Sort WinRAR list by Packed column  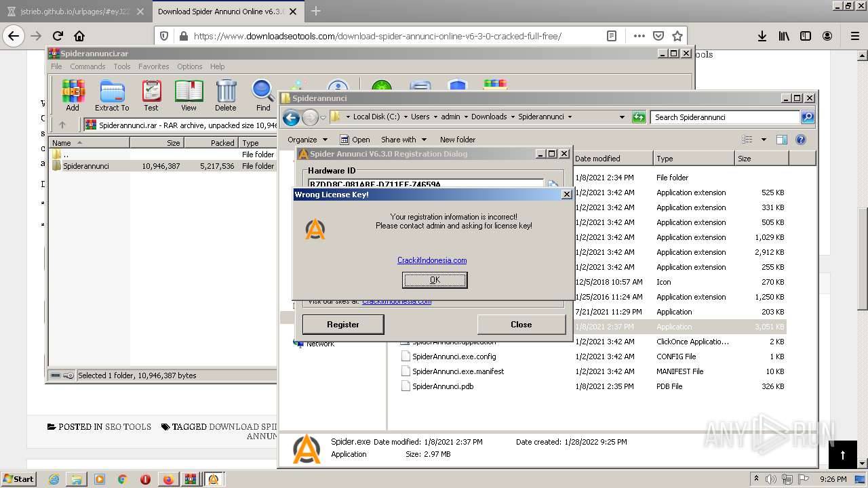210,143
